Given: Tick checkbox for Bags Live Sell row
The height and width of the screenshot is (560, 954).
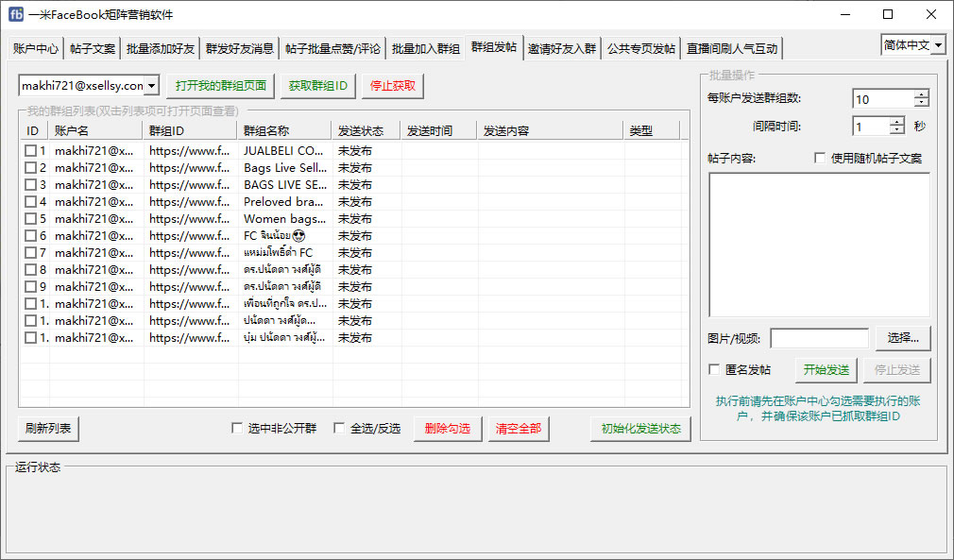Looking at the screenshot, I should click(30, 168).
